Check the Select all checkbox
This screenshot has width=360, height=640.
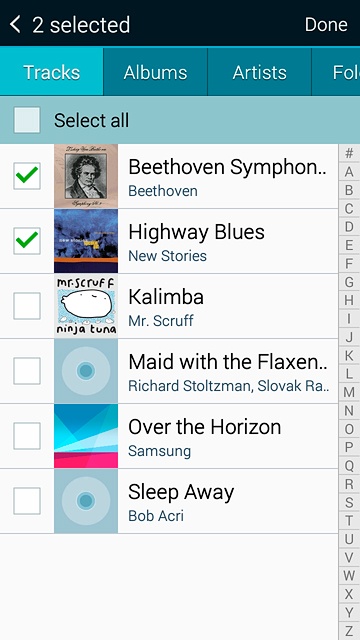pyautogui.click(x=27, y=120)
